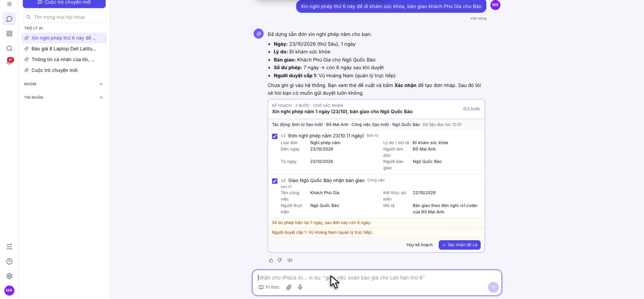This screenshot has height=299, width=644.
Task: Click the warning Số dư phép hiện tại 7 ngày
Action: [x=322, y=222]
